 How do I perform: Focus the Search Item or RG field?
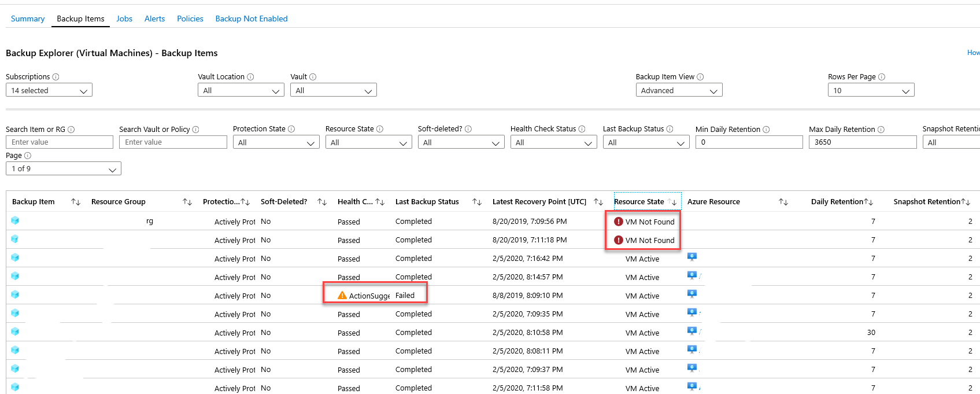point(60,142)
